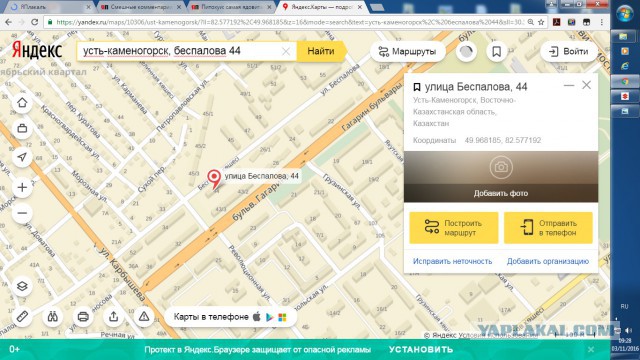Click the Карты в телефоне label

point(211,317)
